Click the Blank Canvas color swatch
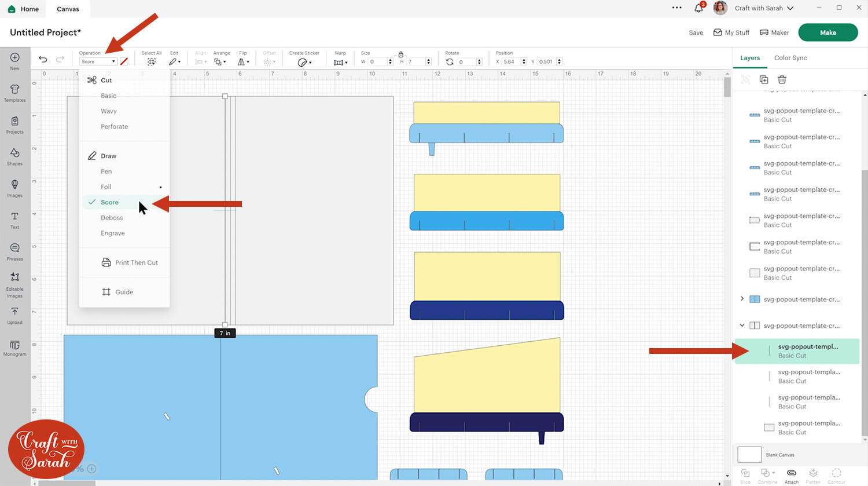Screen dimensions: 868x486 (749, 454)
